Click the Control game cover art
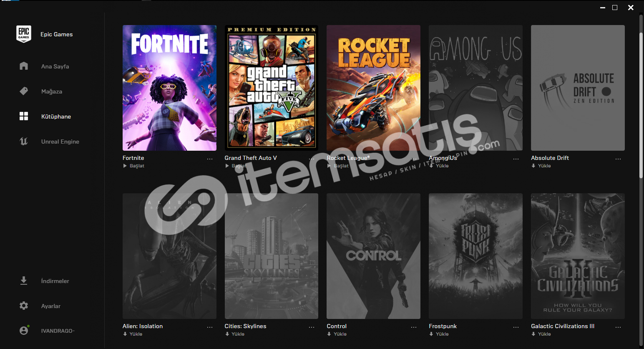This screenshot has width=644, height=349. [373, 256]
